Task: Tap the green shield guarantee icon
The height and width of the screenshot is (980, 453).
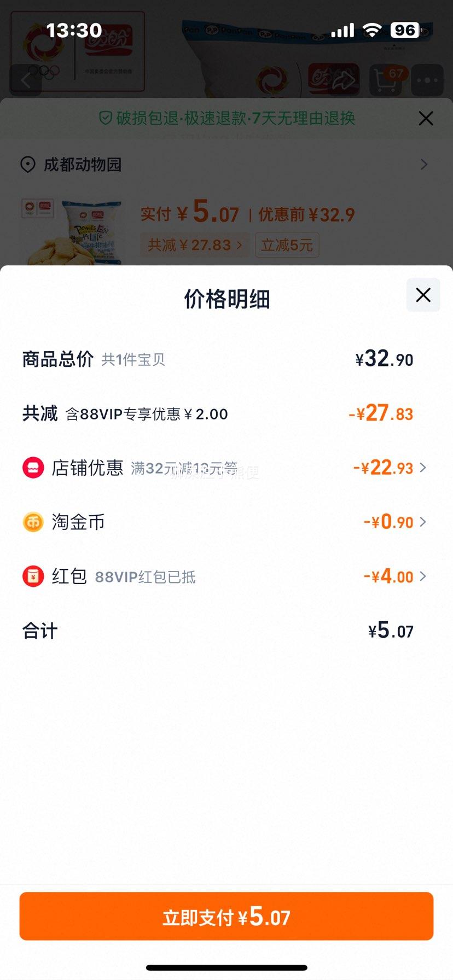Action: pyautogui.click(x=106, y=118)
